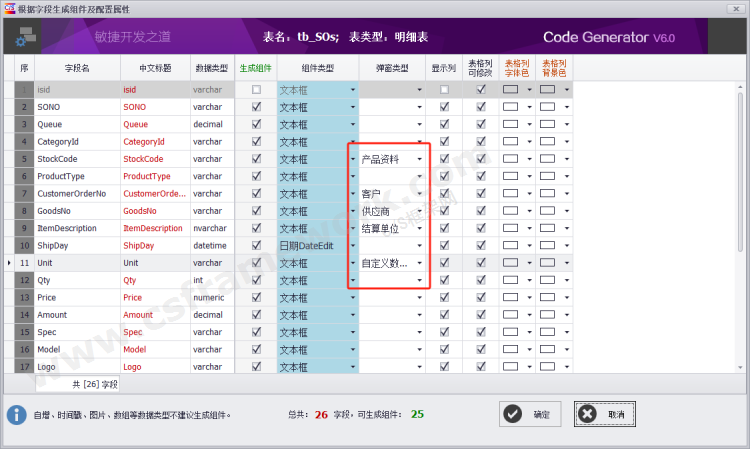The height and width of the screenshot is (449, 750).
Task: Select the CustomerOrderNo field name cell
Action: (77, 194)
